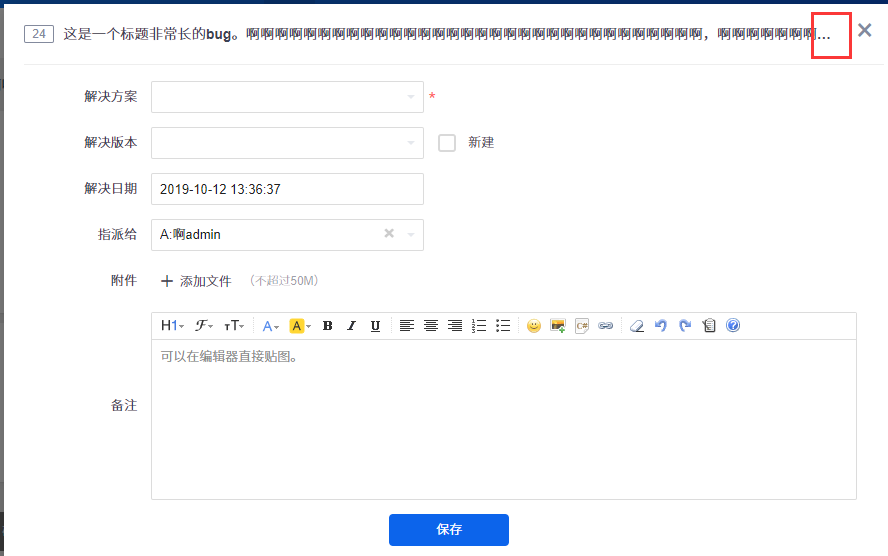Align text right
The height and width of the screenshot is (556, 888).
455,326
